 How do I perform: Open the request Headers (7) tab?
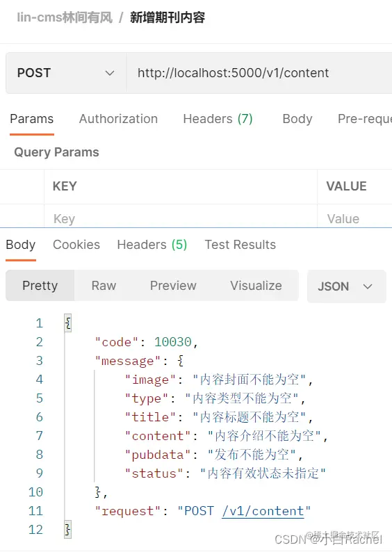(218, 119)
